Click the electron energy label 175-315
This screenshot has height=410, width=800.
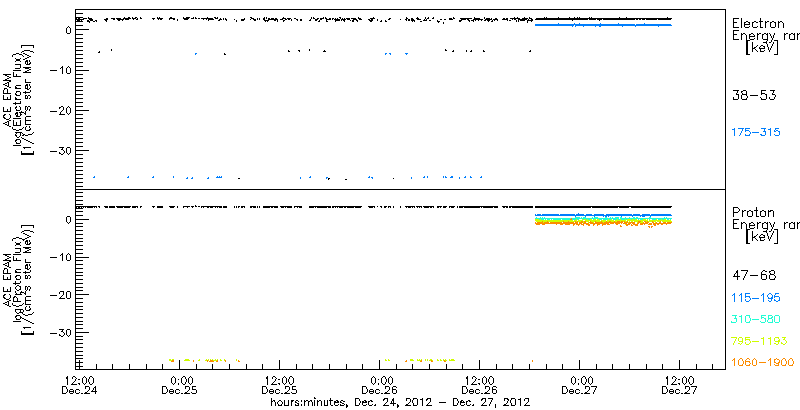756,133
